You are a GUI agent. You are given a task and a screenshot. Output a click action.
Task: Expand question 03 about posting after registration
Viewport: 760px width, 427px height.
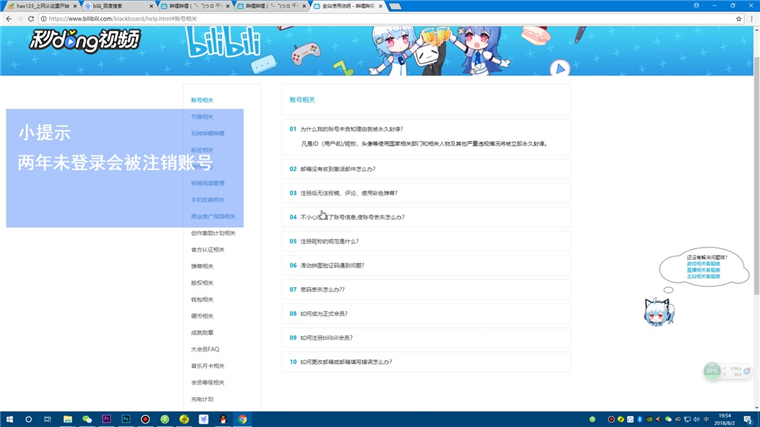pyautogui.click(x=426, y=193)
